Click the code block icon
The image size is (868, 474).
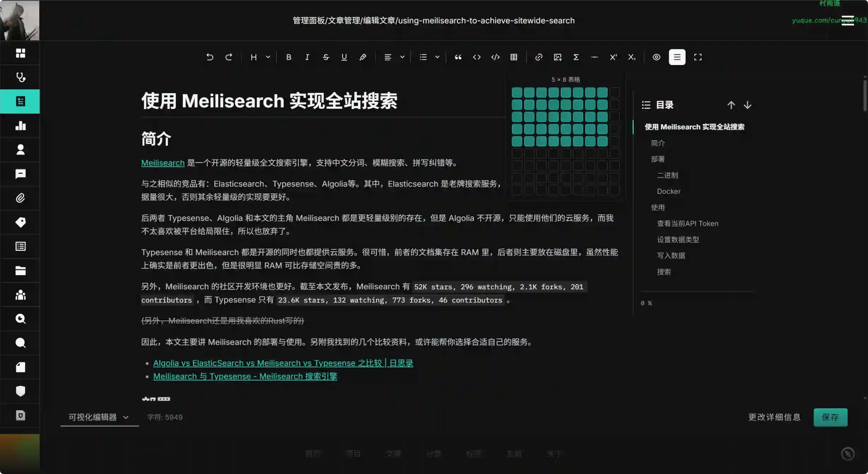point(495,57)
